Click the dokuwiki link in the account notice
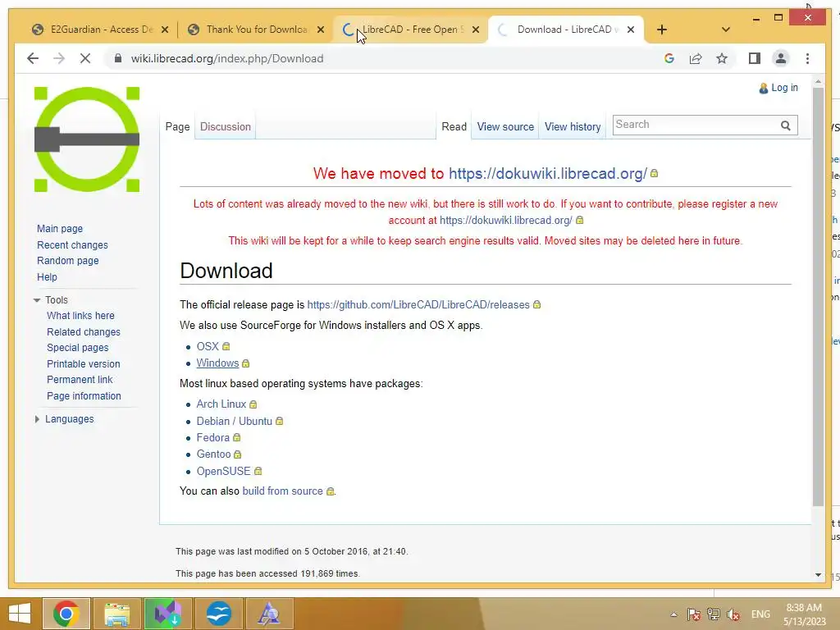This screenshot has width=840, height=630. [505, 220]
